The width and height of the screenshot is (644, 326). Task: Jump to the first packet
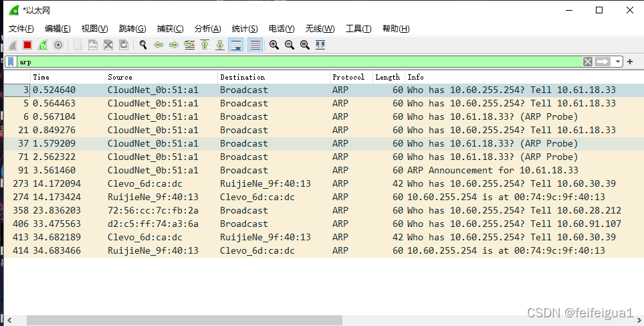(x=205, y=45)
